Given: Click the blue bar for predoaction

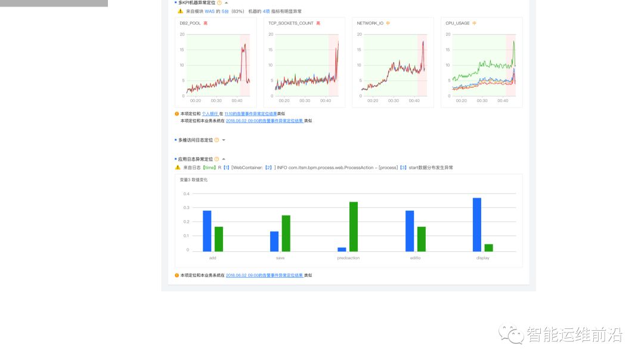Looking at the screenshot, I should pos(342,250).
